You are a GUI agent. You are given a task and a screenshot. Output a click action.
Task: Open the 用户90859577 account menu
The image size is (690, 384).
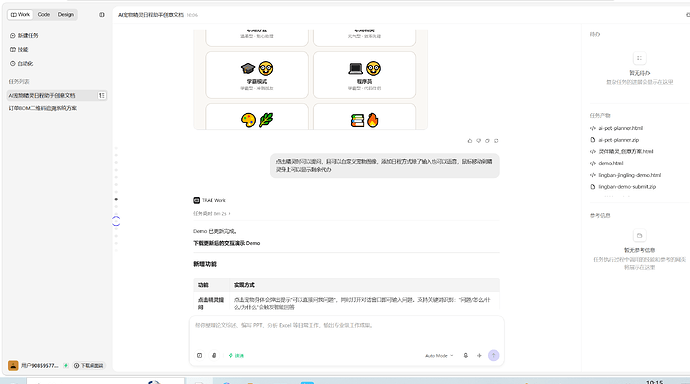[x=40, y=366]
